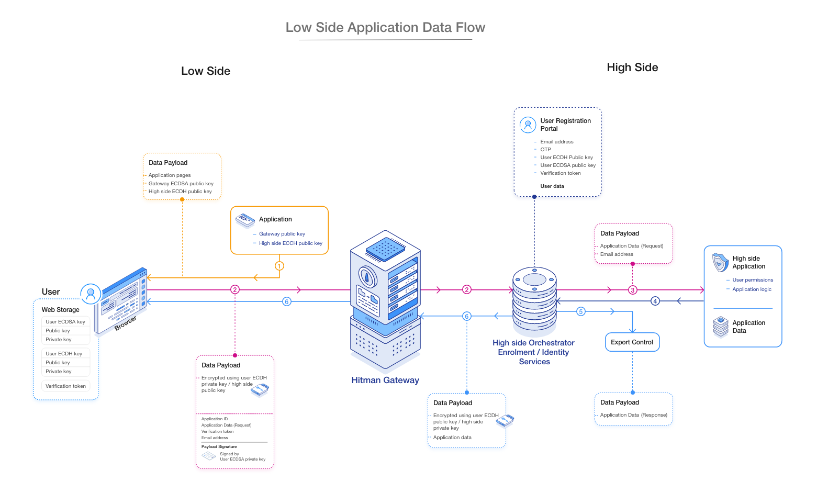Click the Verification token field in Web Storage
Image resolution: width=817 pixels, height=504 pixels.
tap(65, 386)
